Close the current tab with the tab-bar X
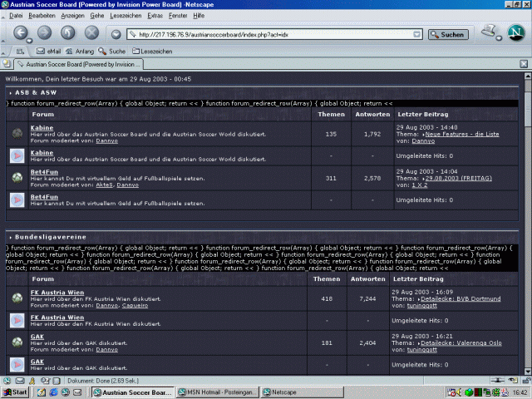 [524, 64]
